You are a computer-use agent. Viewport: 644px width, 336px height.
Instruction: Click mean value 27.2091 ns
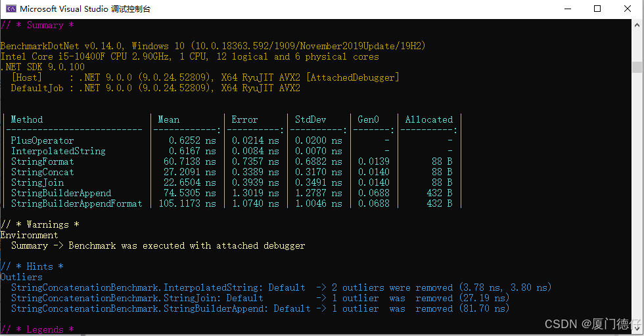(190, 172)
